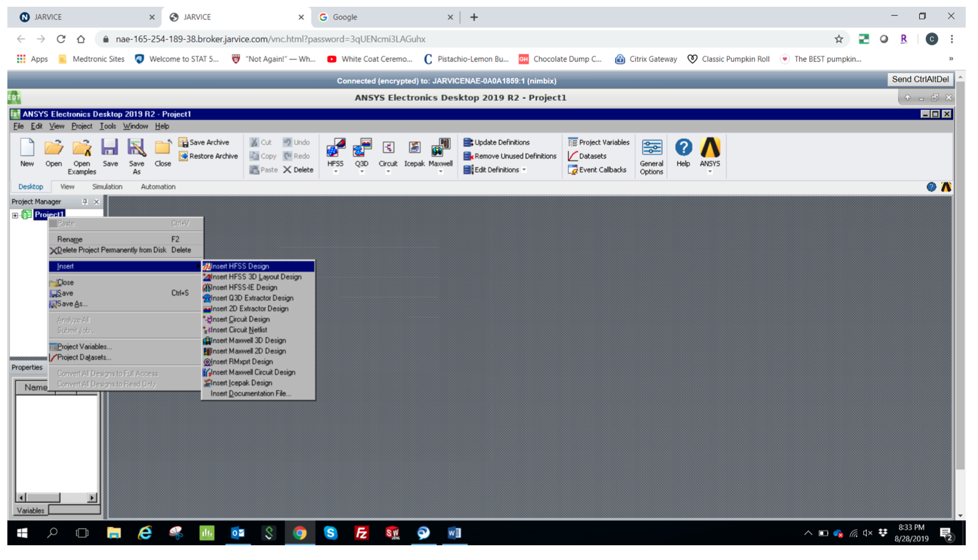Select Insert Q3D Extractor Design
The width and height of the screenshot is (978, 560).
pyautogui.click(x=258, y=298)
